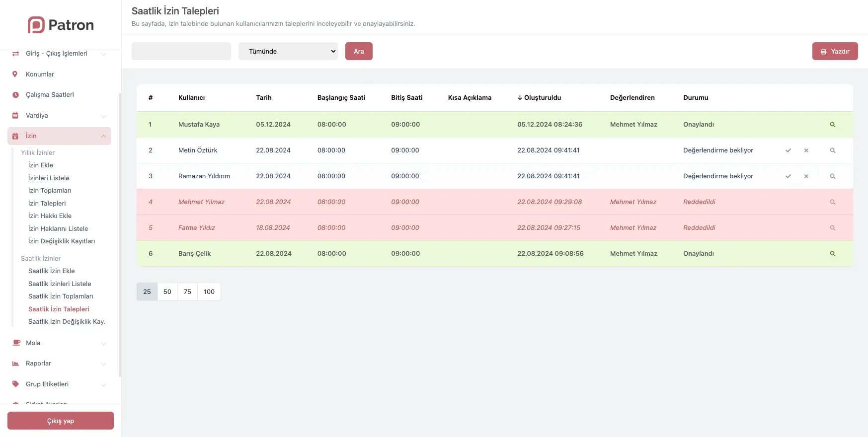The height and width of the screenshot is (437, 868).
Task: Go to İzin Toplamları page
Action: coord(50,191)
